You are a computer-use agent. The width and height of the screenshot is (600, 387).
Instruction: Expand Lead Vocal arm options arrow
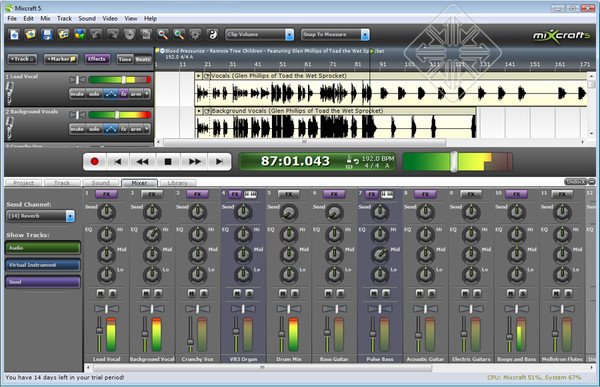click(x=147, y=94)
